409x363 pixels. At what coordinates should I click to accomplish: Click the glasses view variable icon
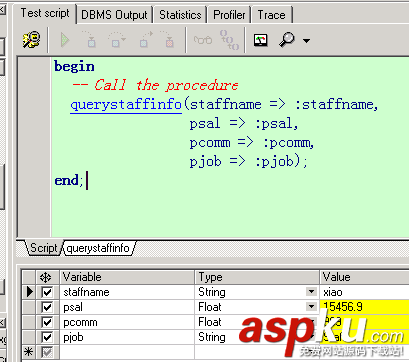[x=203, y=40]
